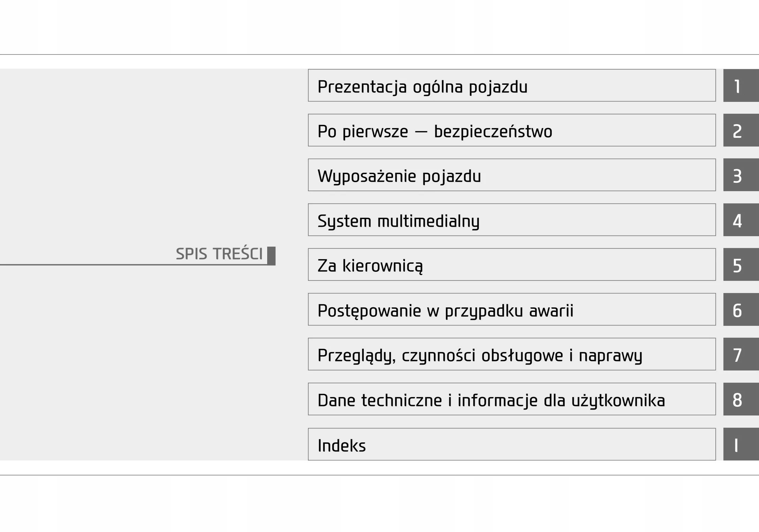Viewport: 759px width, 532px height.
Task: Select "System multimedialny" entry
Action: tap(511, 220)
